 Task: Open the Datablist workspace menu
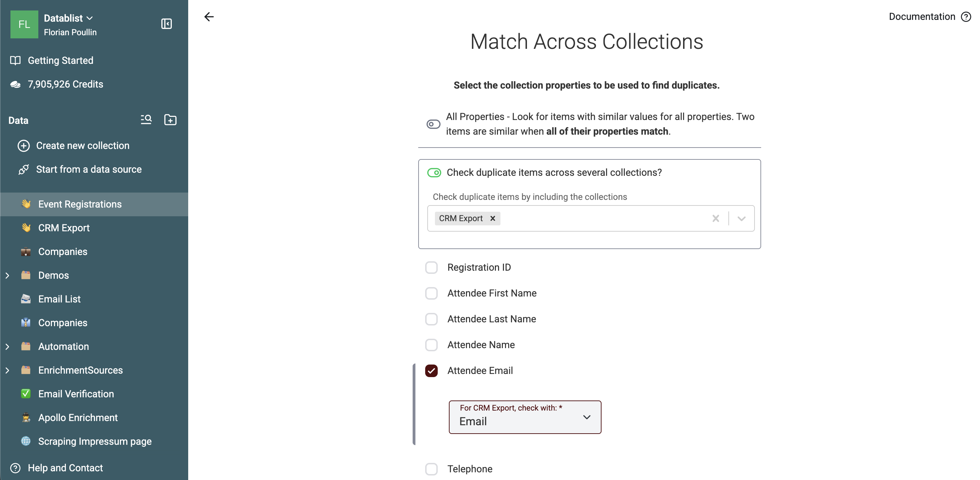pyautogui.click(x=68, y=18)
